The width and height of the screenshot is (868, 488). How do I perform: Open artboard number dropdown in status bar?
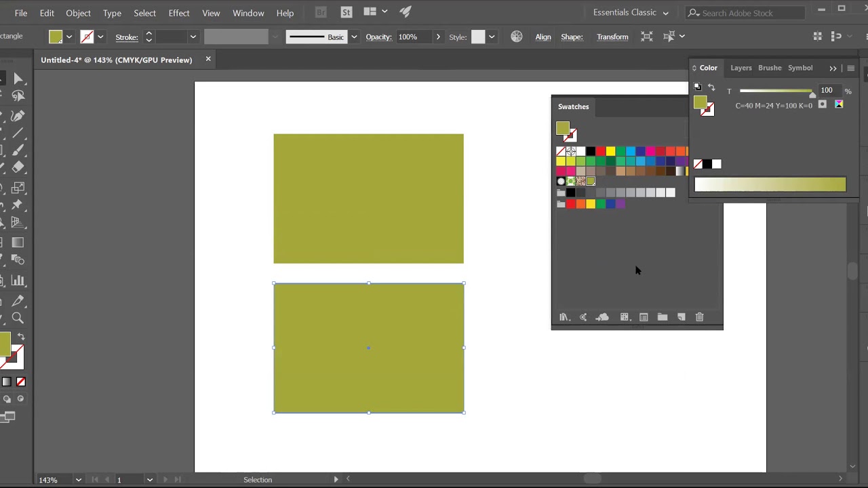coord(149,480)
